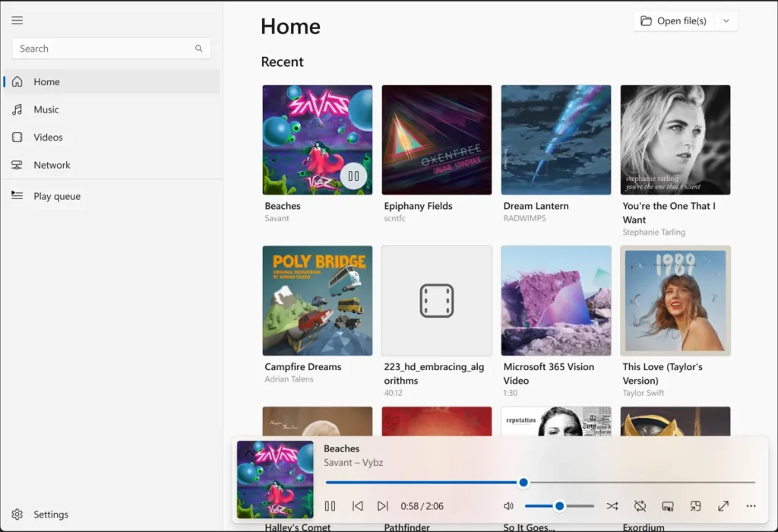Click in the Search field
Screen dimensions: 778x532
tap(103, 49)
